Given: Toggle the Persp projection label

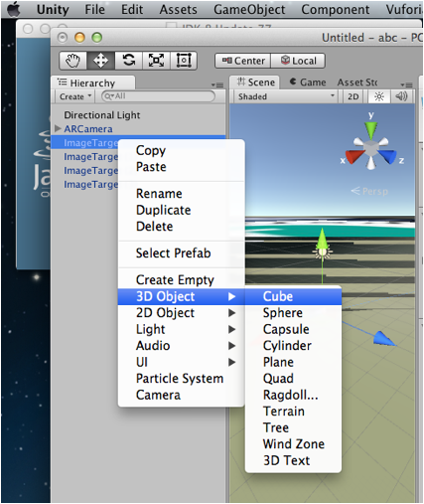Looking at the screenshot, I should [369, 191].
